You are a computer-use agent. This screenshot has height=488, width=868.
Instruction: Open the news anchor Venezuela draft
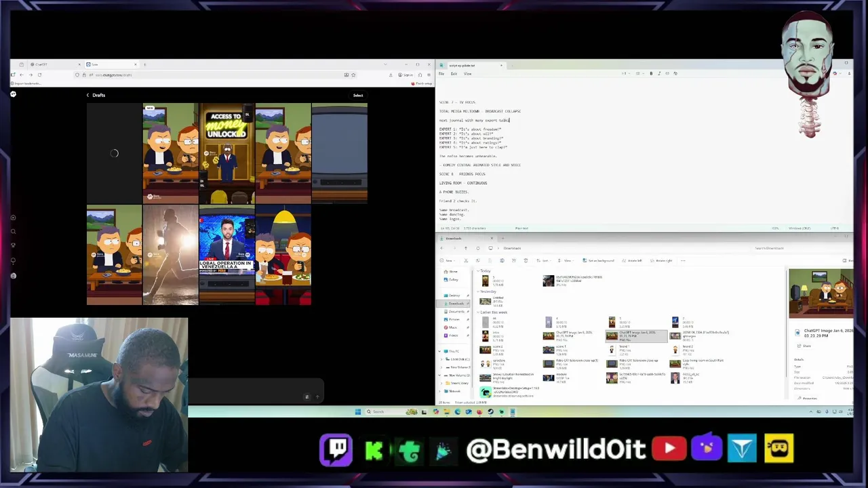[226, 256]
